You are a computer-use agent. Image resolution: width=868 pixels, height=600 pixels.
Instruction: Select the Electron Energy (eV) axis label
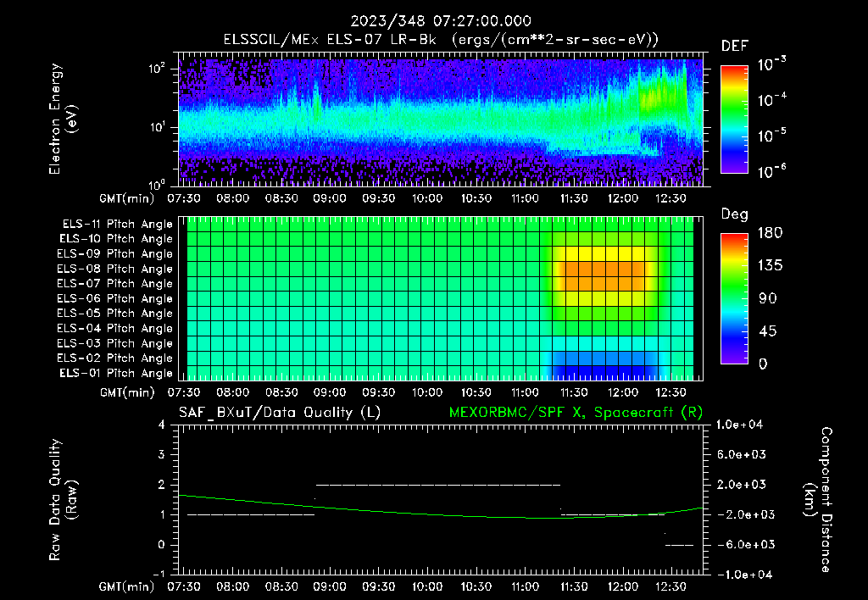tap(63, 119)
